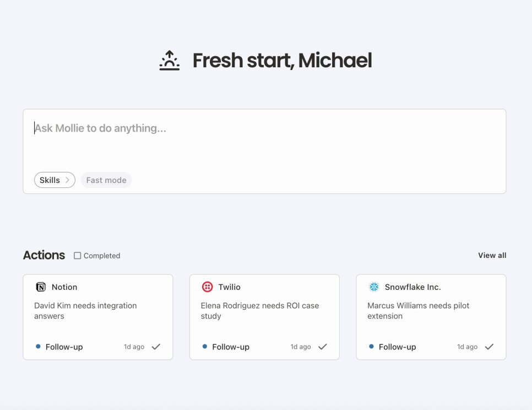Image resolution: width=532 pixels, height=410 pixels.
Task: Expand the Skills menu
Action: pos(55,180)
